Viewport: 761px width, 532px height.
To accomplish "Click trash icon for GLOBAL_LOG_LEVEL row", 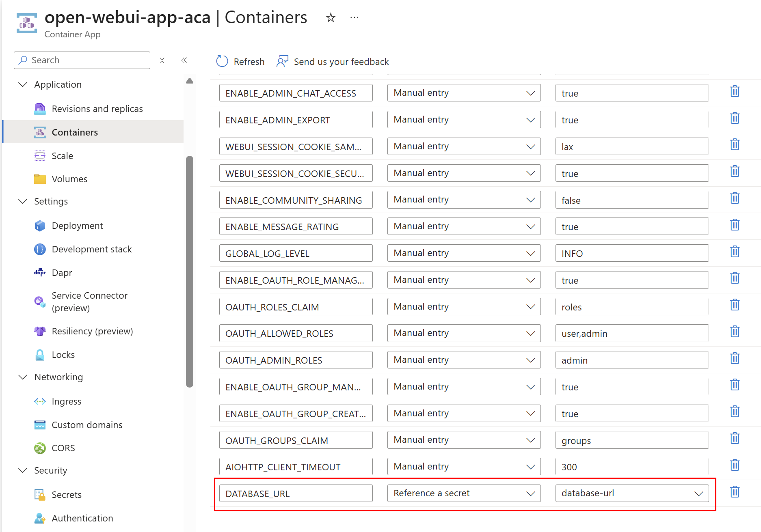I will (735, 252).
